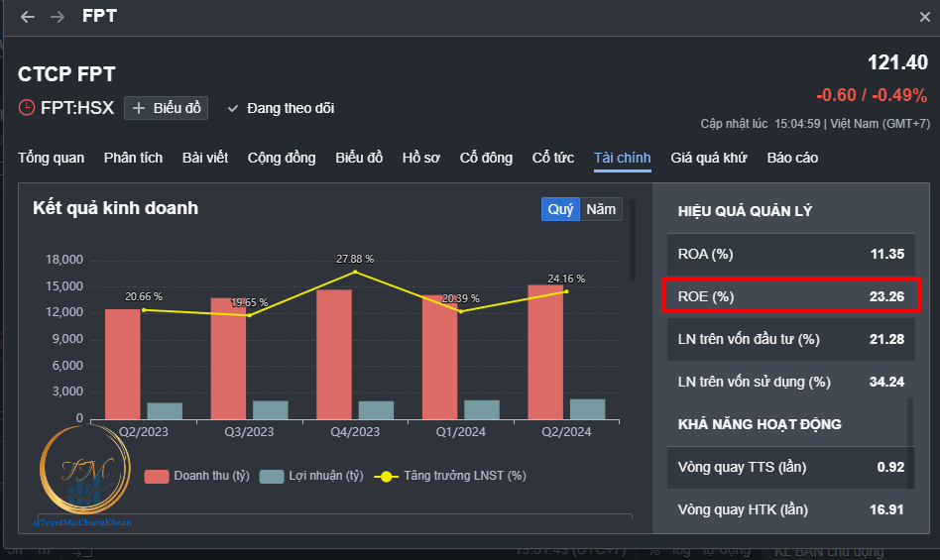The width and height of the screenshot is (940, 560).
Task: Close the FPT stock window
Action: [924, 17]
